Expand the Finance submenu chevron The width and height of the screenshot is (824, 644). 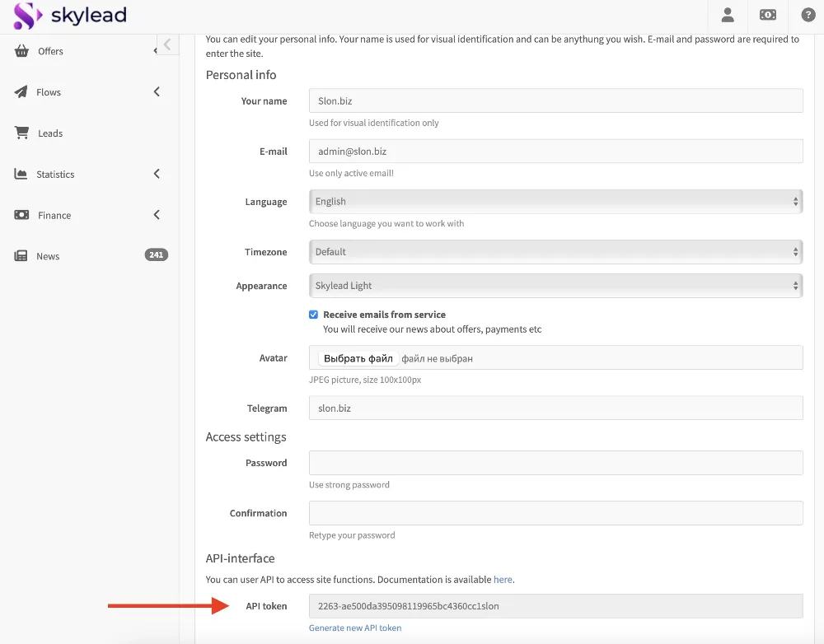pos(157,215)
